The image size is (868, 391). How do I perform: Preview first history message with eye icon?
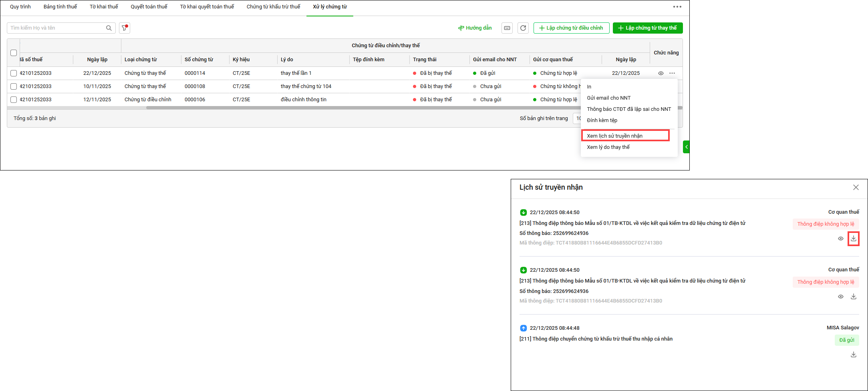[x=840, y=239]
